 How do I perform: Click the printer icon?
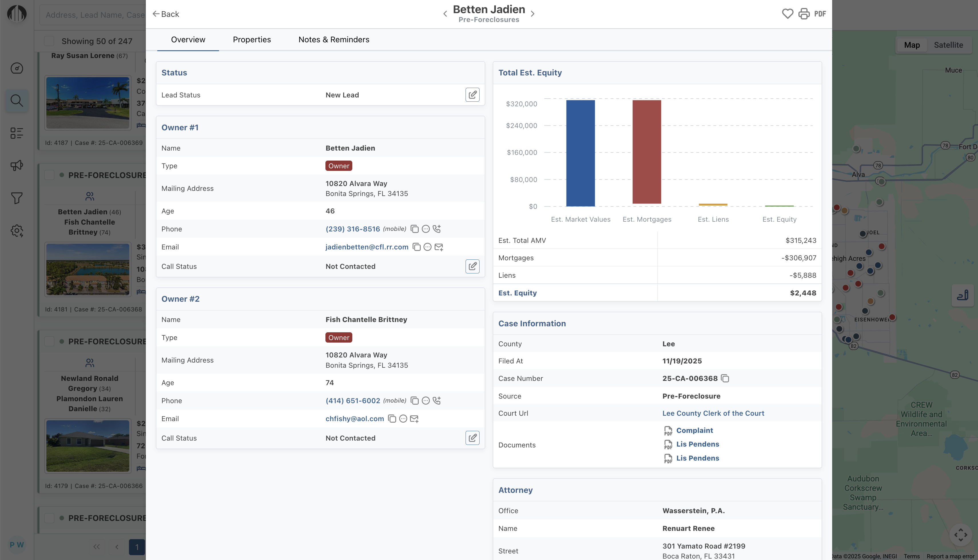804,14
